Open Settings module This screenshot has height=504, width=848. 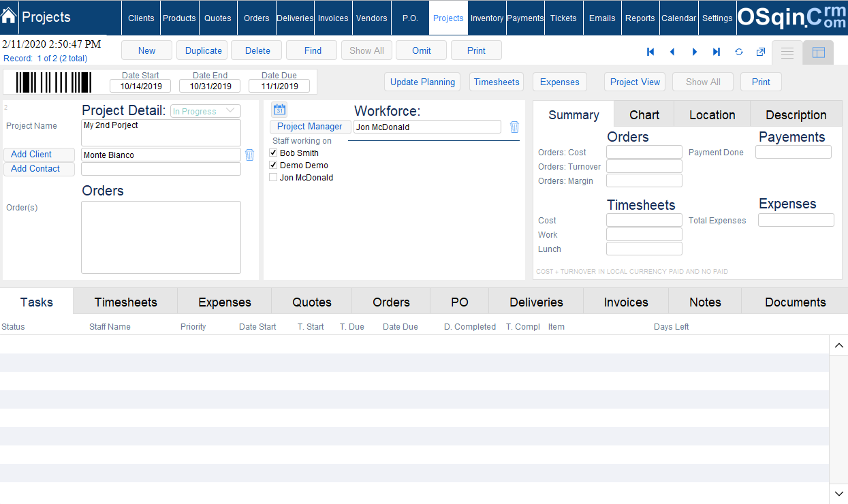(x=717, y=18)
